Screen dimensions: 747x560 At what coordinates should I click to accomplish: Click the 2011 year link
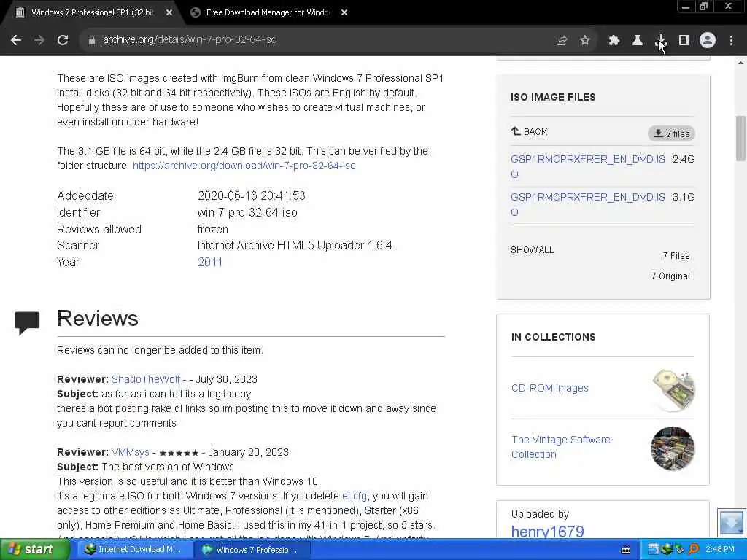pyautogui.click(x=210, y=262)
